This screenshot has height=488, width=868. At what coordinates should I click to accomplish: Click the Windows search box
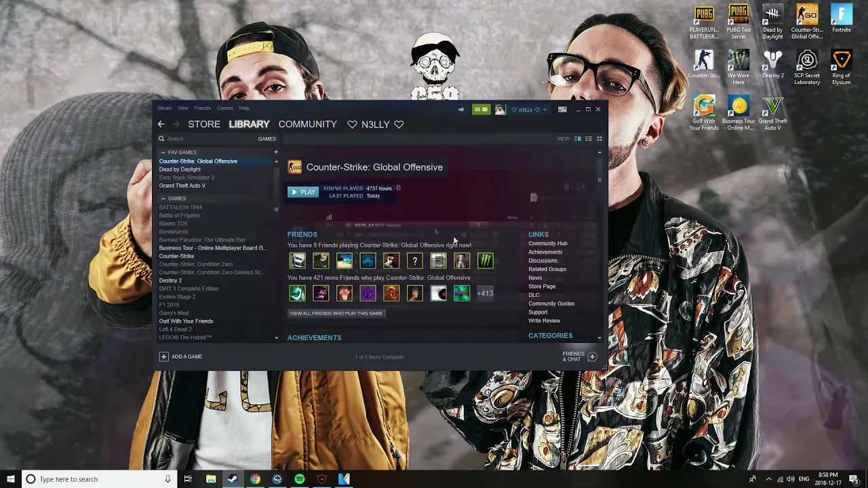98,479
